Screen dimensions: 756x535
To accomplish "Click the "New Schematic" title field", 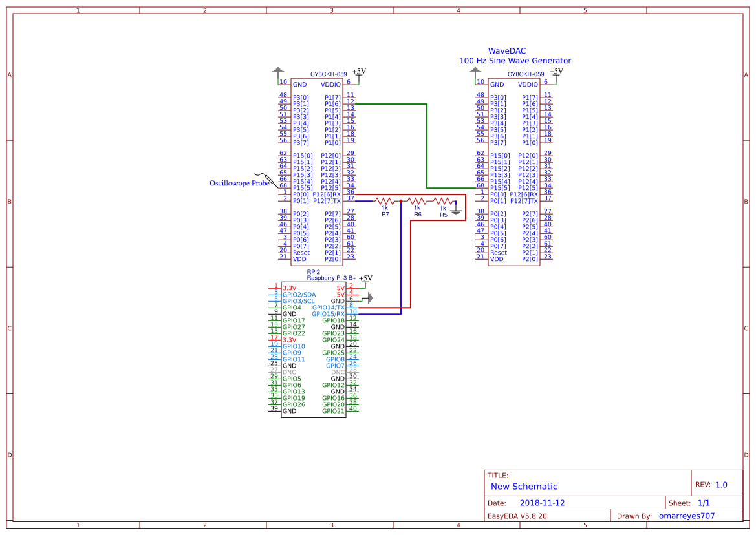I will [x=524, y=487].
